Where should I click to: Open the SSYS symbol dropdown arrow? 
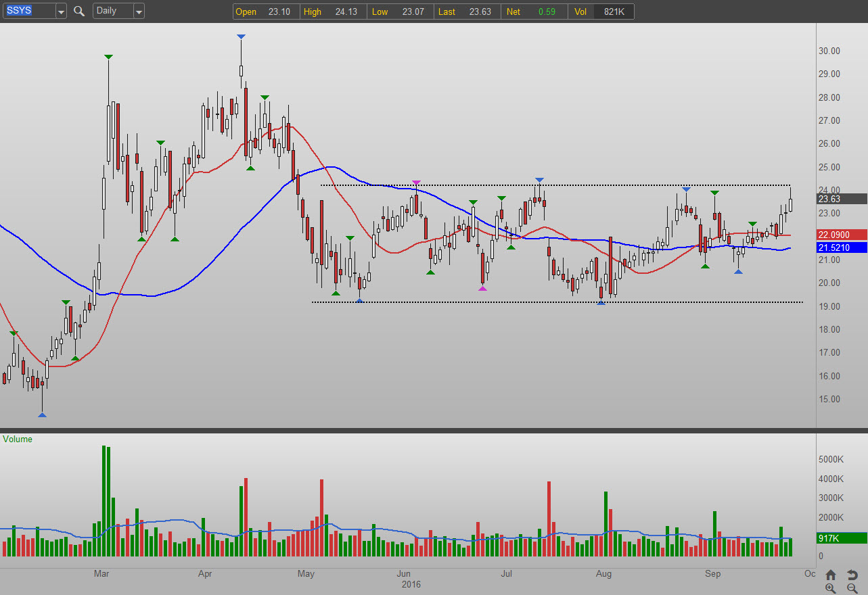tap(61, 11)
